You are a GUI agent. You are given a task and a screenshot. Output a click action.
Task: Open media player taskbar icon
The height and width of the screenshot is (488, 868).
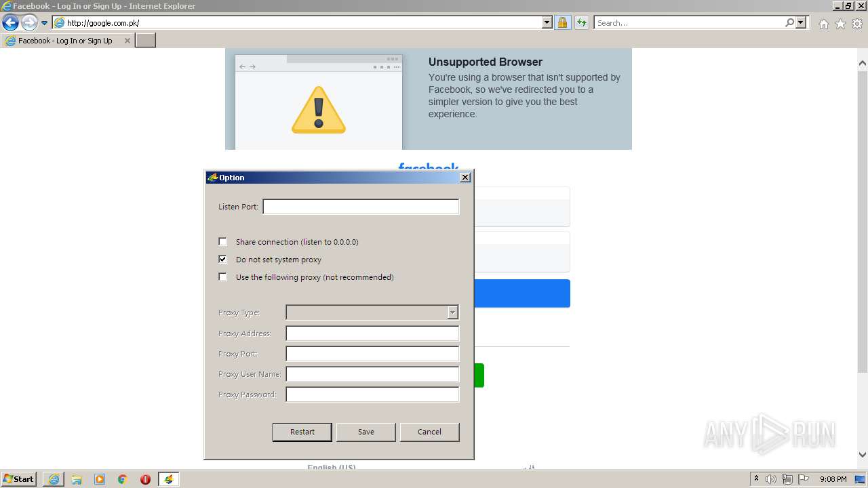(100, 479)
